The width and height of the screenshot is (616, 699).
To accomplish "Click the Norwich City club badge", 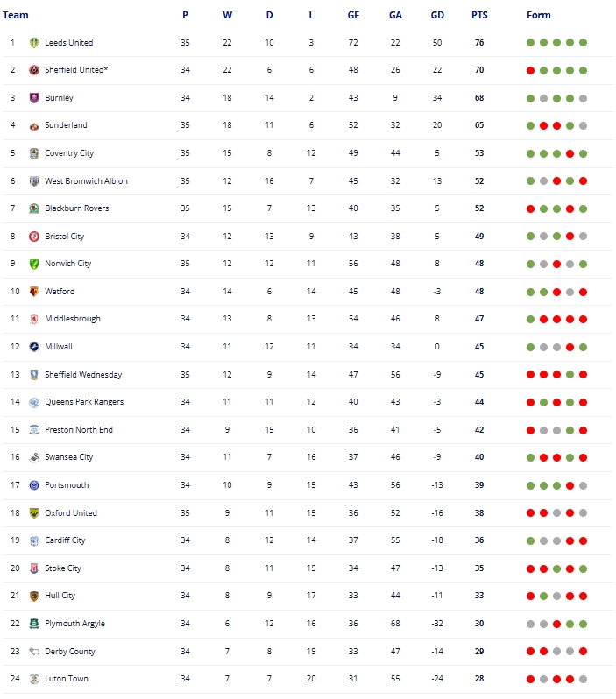I will coord(34,264).
